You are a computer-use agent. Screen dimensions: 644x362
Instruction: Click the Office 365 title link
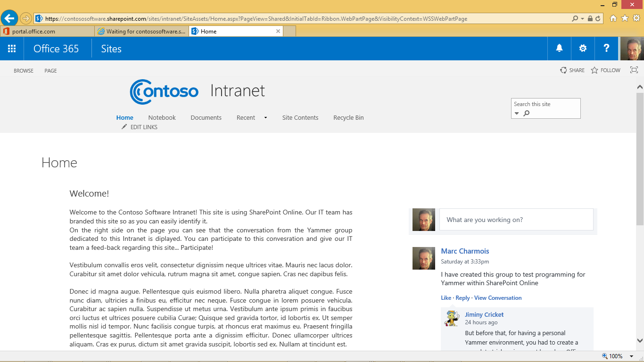tap(56, 49)
